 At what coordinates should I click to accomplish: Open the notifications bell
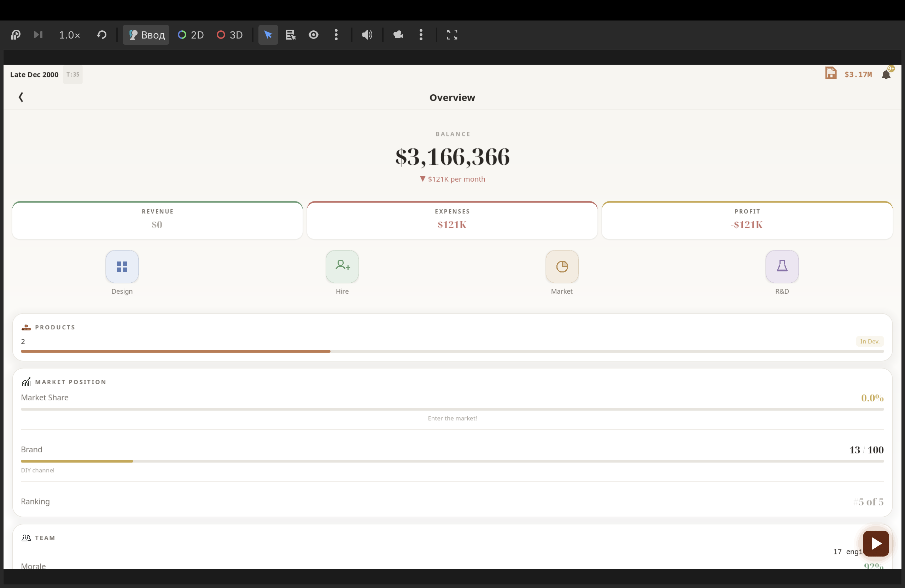click(886, 74)
